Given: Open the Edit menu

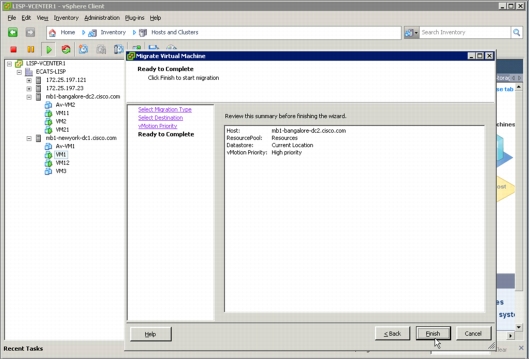Looking at the screenshot, I should 26,18.
